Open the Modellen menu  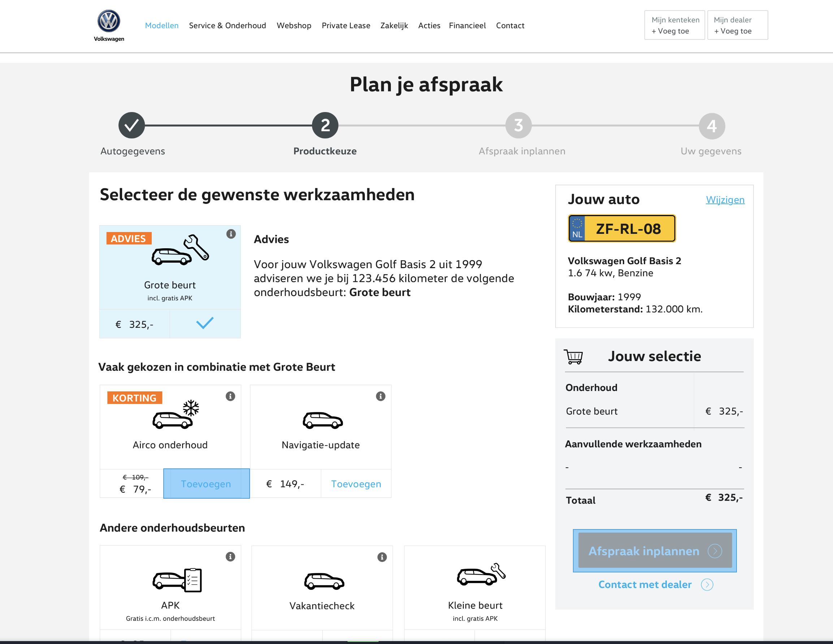tap(162, 26)
